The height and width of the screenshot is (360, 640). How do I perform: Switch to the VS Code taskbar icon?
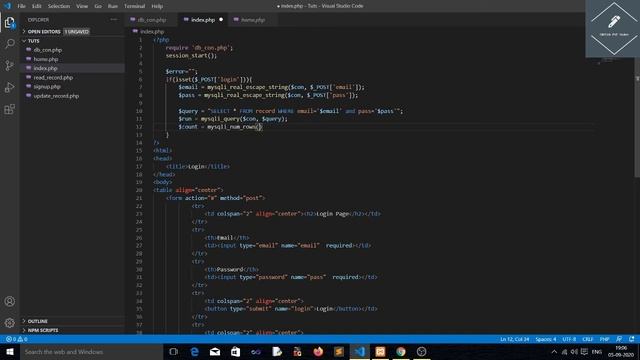pyautogui.click(x=360, y=351)
